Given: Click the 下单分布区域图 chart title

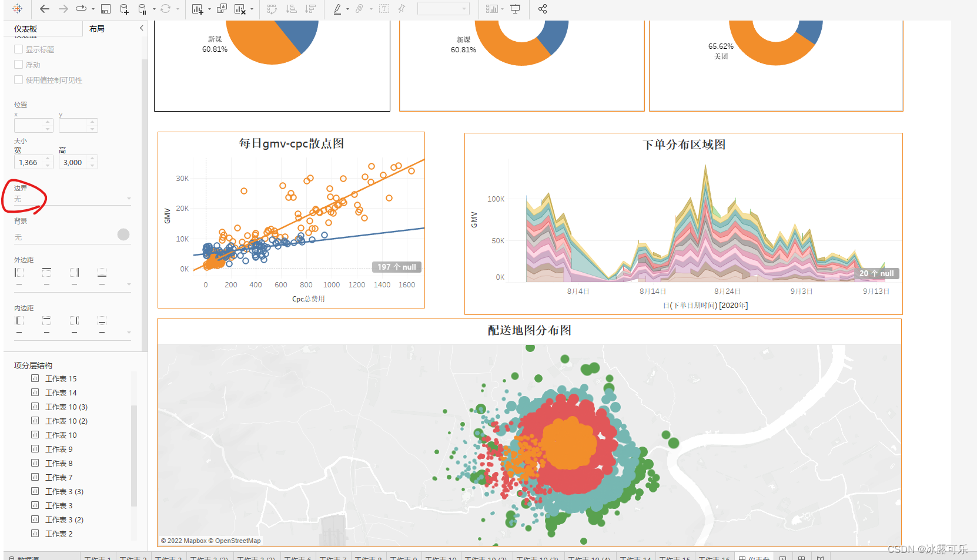Looking at the screenshot, I should pos(684,145).
